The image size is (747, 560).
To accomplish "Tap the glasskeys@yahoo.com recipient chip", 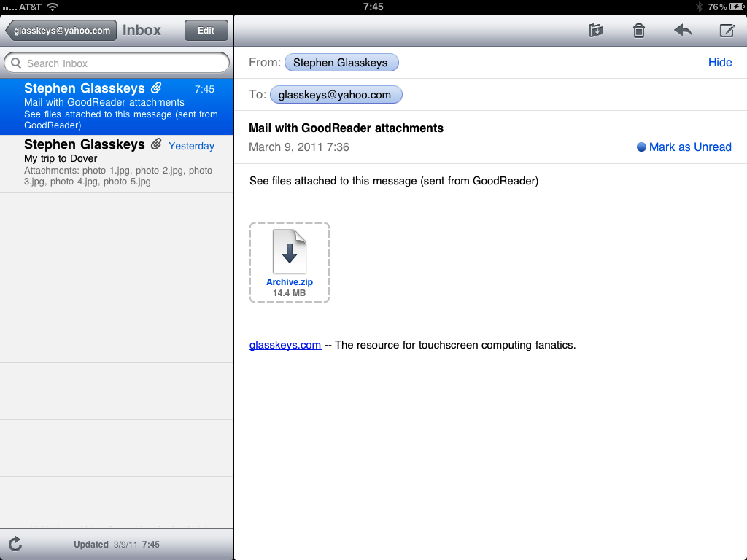I will coord(336,95).
